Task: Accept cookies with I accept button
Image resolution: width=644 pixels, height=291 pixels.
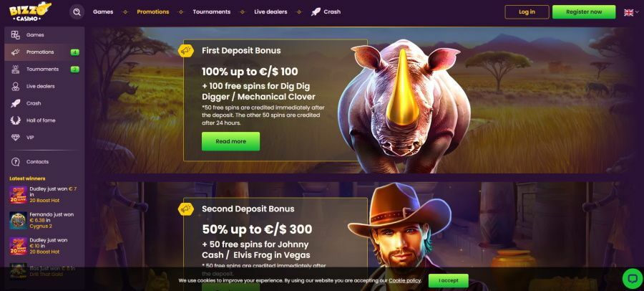Action: pyautogui.click(x=448, y=280)
